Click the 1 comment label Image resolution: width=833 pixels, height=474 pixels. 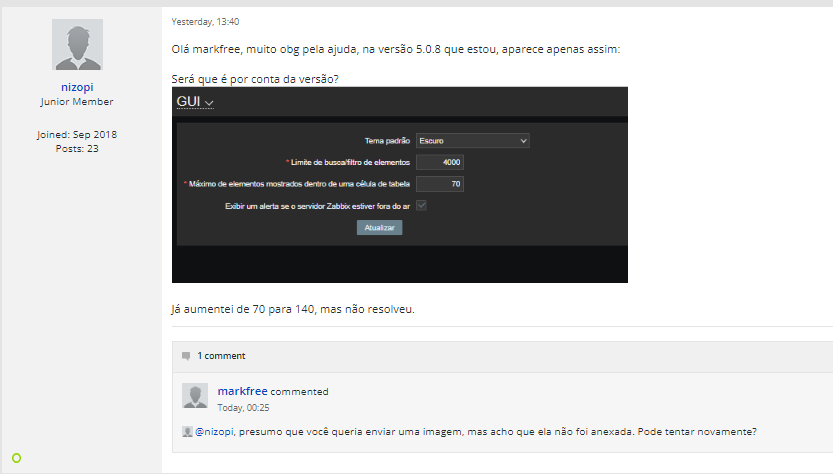(221, 356)
